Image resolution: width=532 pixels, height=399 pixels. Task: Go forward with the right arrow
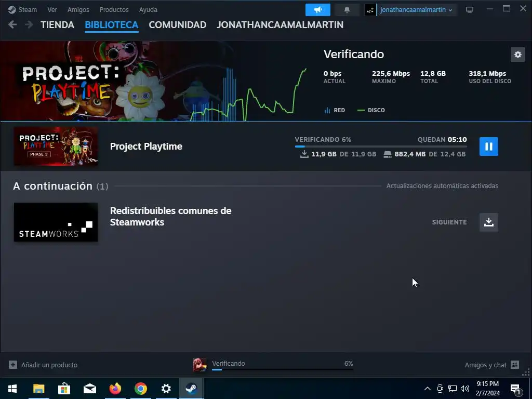click(29, 25)
